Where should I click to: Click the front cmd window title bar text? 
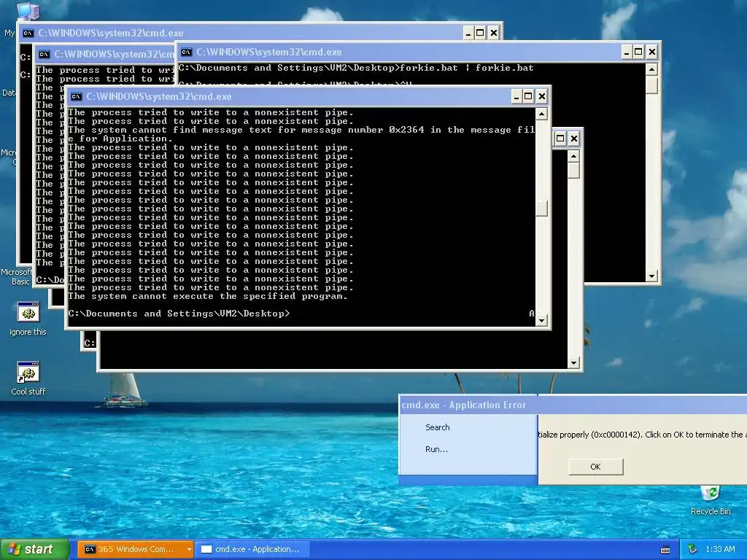pos(158,97)
